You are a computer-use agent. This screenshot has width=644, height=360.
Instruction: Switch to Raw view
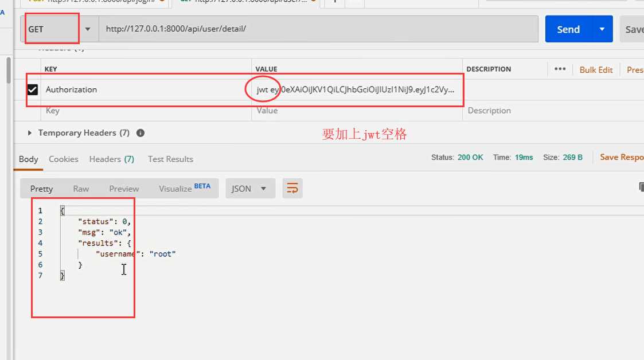(x=81, y=189)
